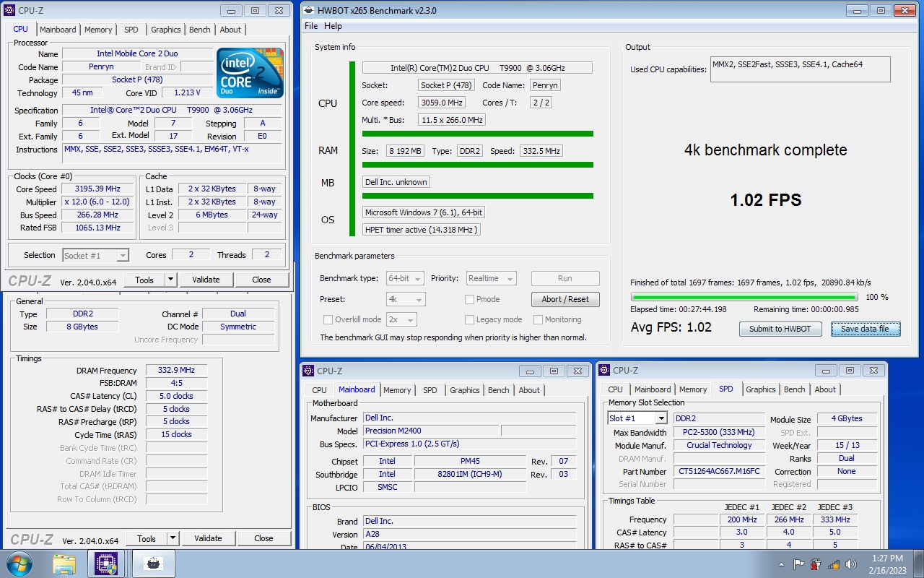Screen dimensions: 924x578
Task: Open the Preset 4k dropdown
Action: (406, 299)
